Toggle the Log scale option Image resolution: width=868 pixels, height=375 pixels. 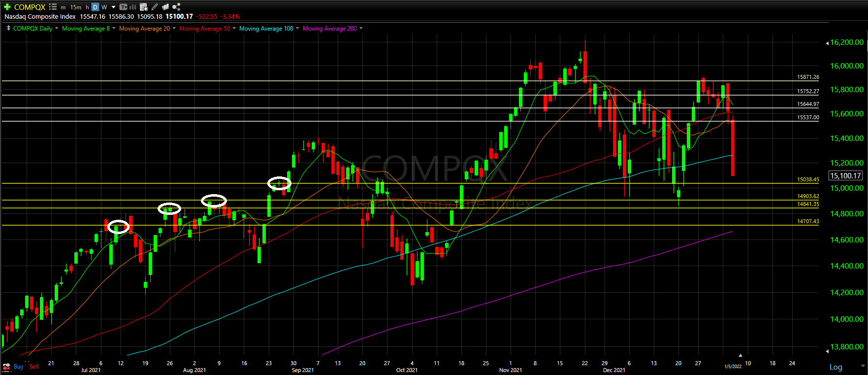pyautogui.click(x=836, y=367)
